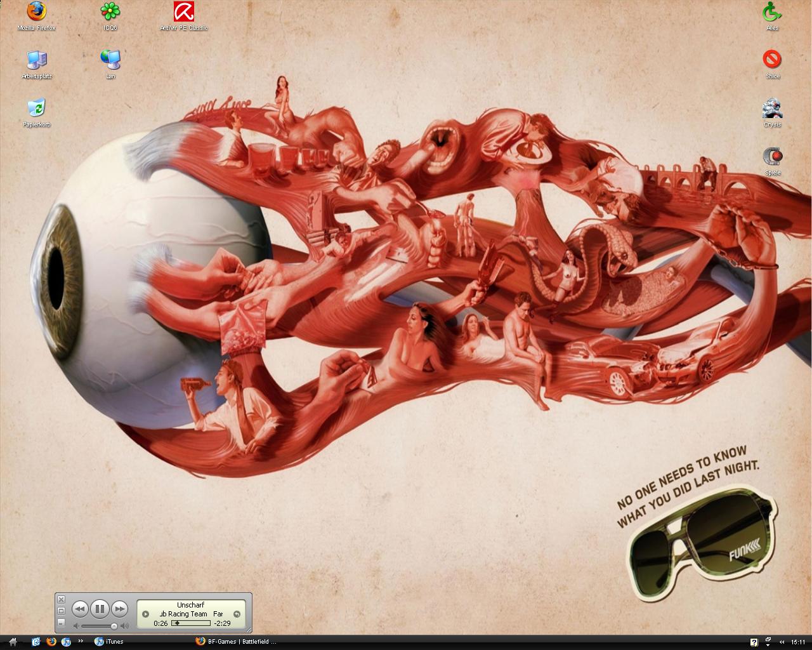Viewport: 812px width, 650px height.
Task: Click the low-volume speaker icon in iTunes
Action: click(x=76, y=626)
